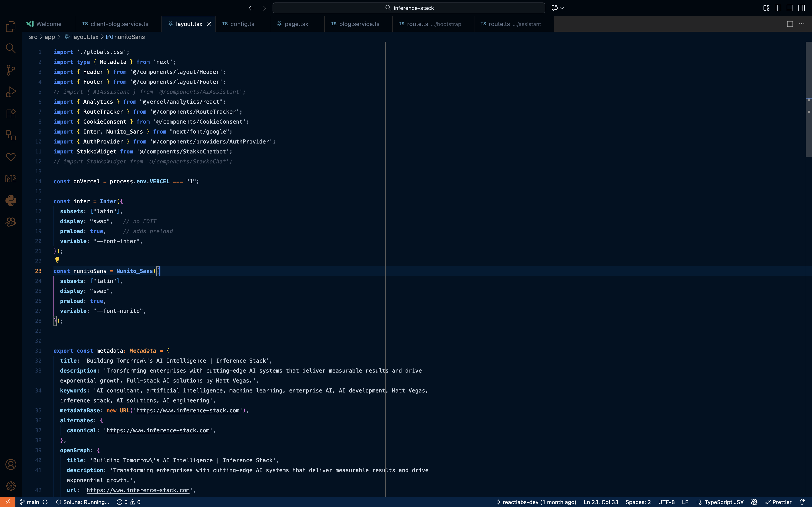Open the Explorer view in activity bar
Screen dimensions: 812x507
pyautogui.click(x=11, y=26)
